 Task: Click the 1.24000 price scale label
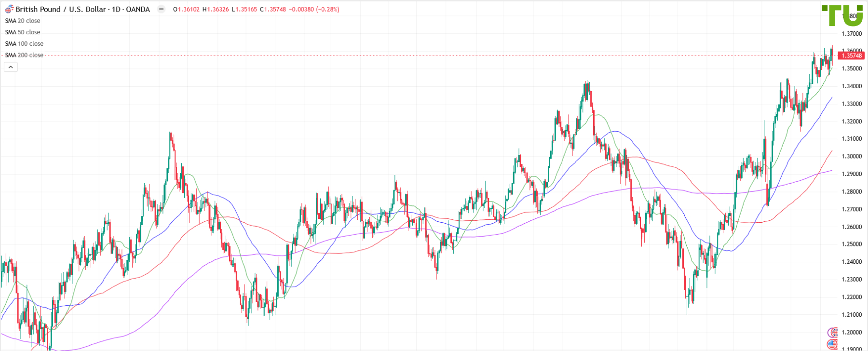(852, 262)
